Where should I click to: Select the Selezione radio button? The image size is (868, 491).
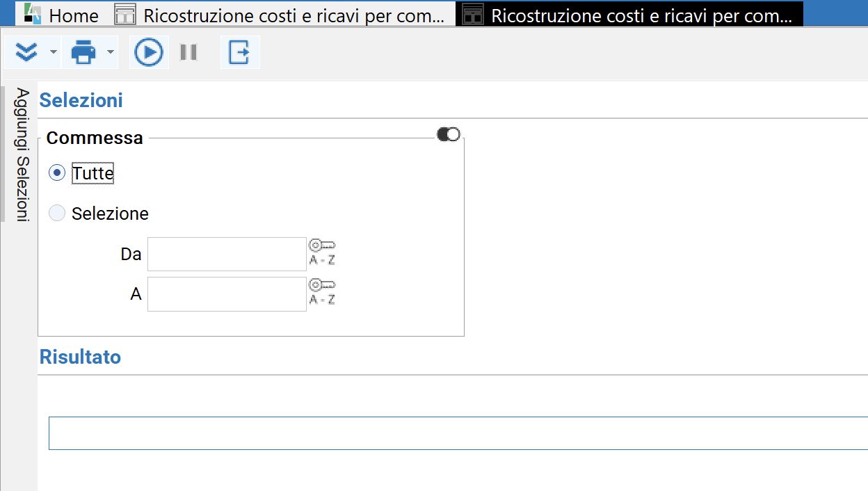[57, 213]
